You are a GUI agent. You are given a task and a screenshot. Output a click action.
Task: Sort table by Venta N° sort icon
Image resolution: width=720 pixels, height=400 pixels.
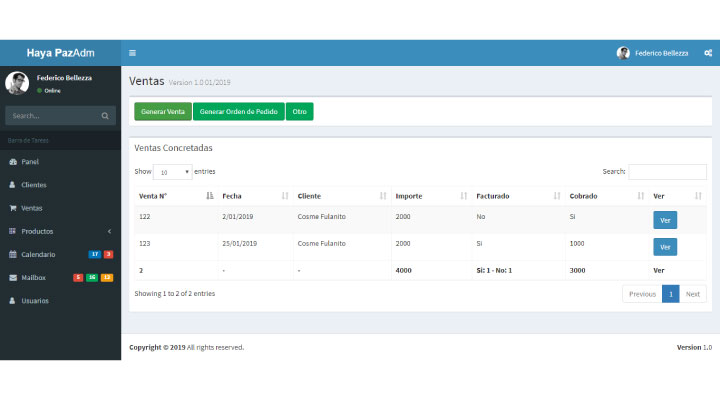point(209,196)
